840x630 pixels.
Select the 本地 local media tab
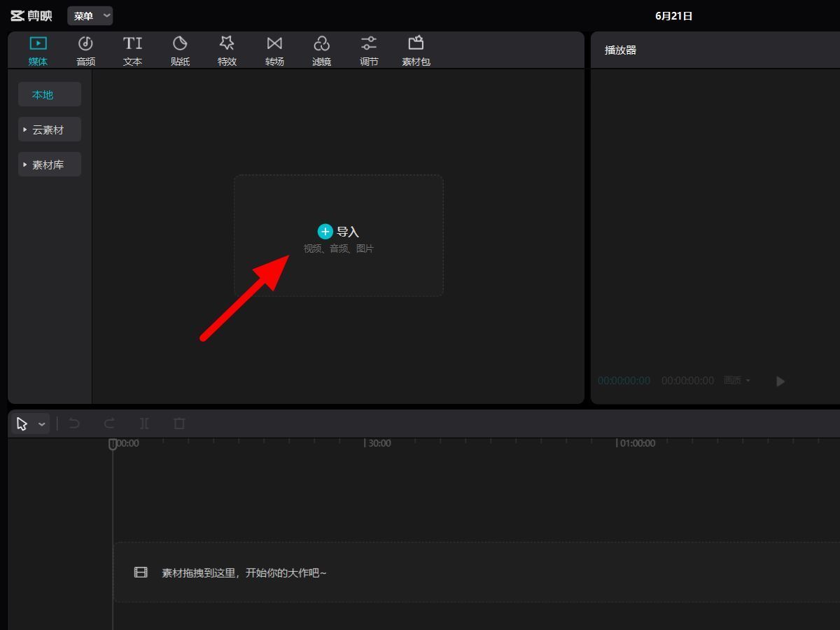coord(49,94)
